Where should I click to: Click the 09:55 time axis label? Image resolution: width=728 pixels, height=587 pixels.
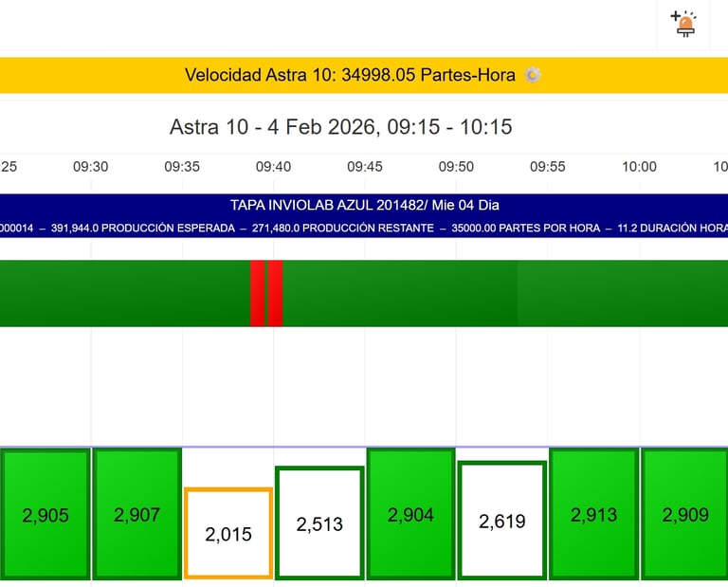click(x=548, y=167)
